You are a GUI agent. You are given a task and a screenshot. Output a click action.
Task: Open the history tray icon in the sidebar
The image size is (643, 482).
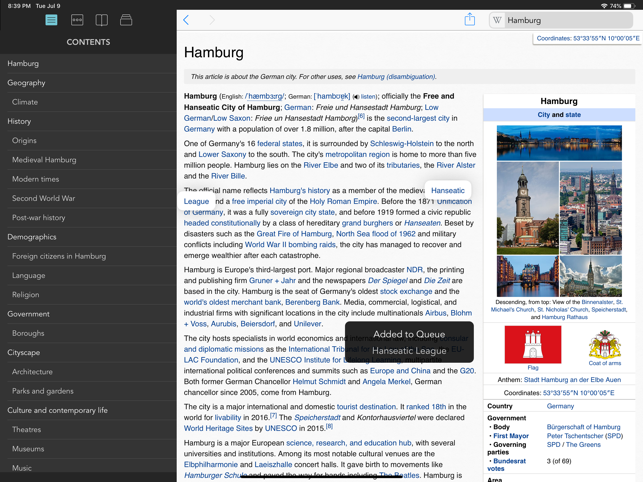coord(126,20)
